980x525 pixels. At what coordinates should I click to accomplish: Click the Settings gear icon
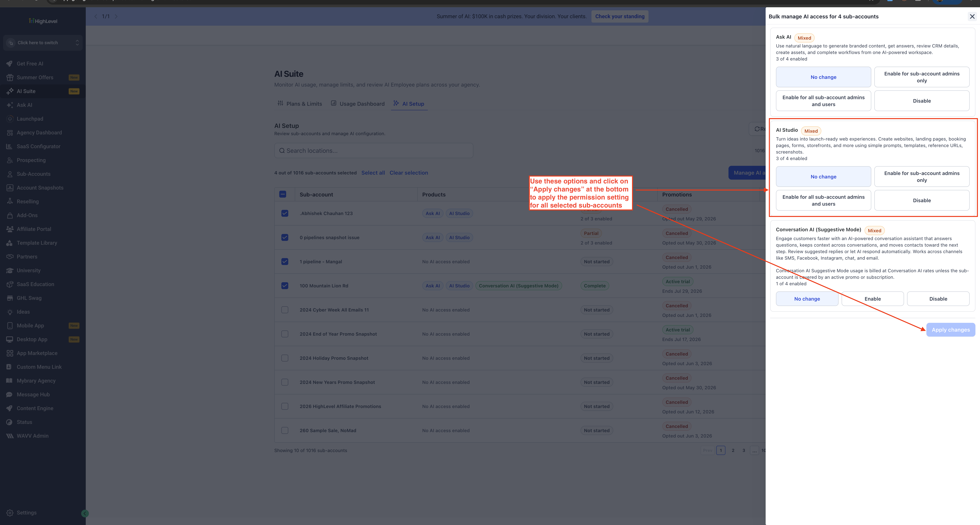pyautogui.click(x=10, y=512)
